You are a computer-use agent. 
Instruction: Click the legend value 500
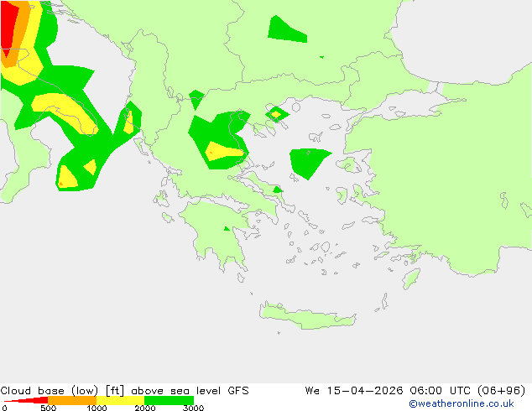click(x=48, y=408)
